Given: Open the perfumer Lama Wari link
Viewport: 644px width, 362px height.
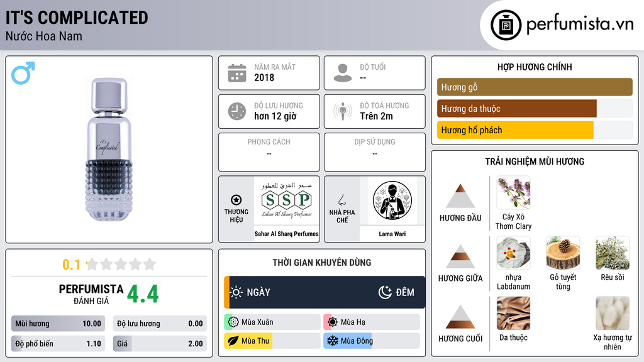Looking at the screenshot, I should point(392,234).
